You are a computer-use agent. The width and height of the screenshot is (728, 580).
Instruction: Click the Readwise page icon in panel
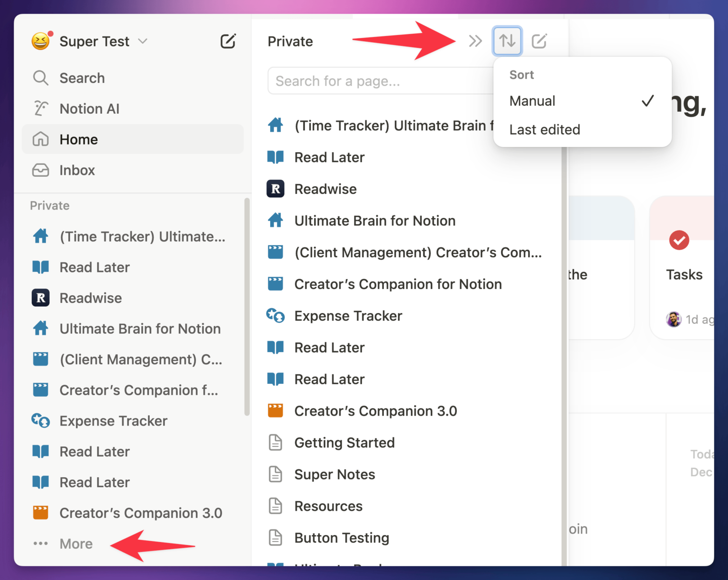(x=275, y=189)
